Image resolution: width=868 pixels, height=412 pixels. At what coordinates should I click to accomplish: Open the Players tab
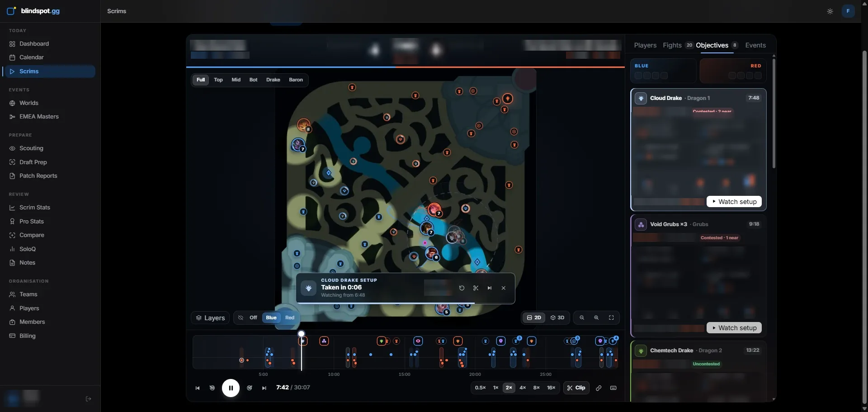(645, 45)
